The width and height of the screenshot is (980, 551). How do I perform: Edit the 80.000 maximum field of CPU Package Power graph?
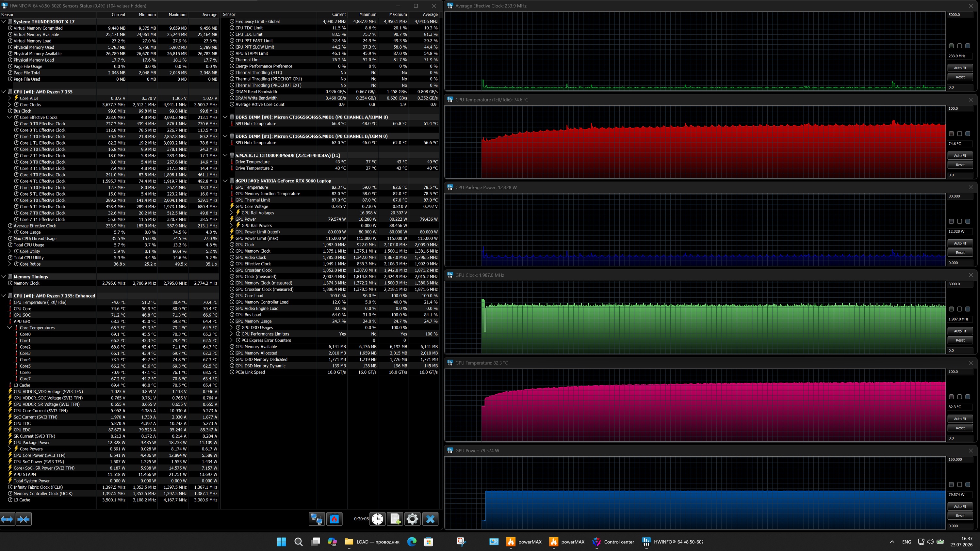(960, 196)
